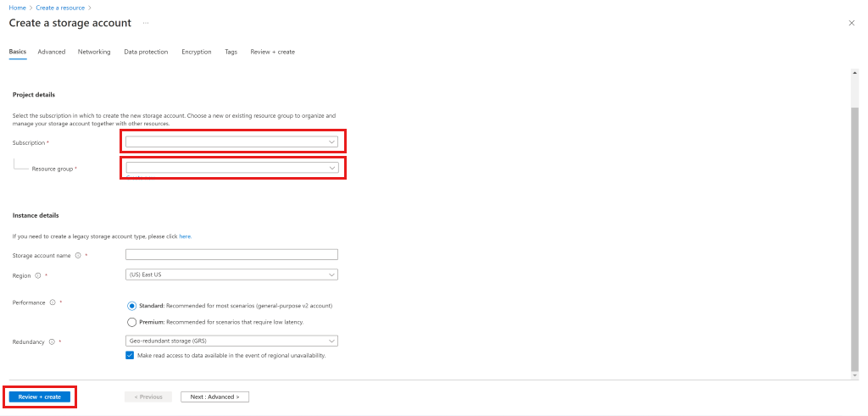Image resolution: width=868 pixels, height=416 pixels.
Task: Click the Next : Advanced button
Action: click(214, 397)
